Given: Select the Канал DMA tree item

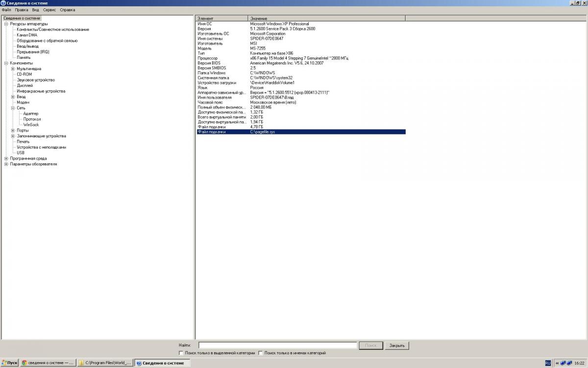Looking at the screenshot, I should point(27,35).
